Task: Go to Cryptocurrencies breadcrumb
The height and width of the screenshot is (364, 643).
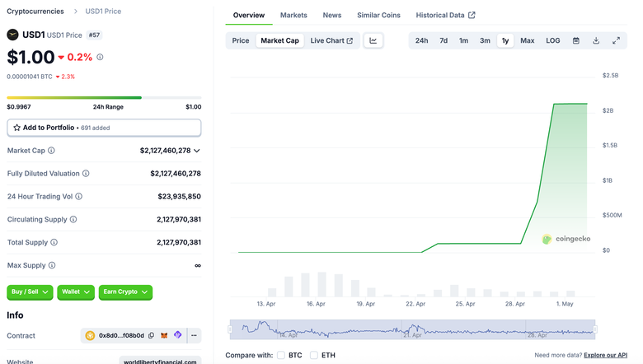Action: (35, 11)
